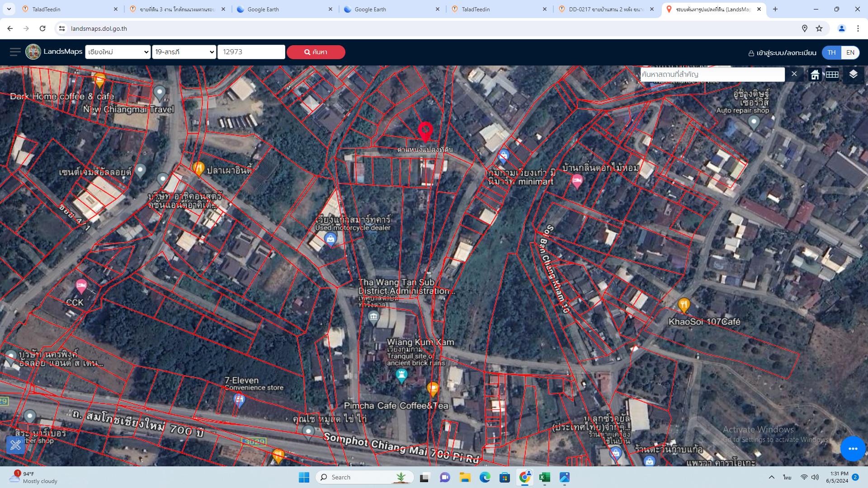The height and width of the screenshot is (488, 868).
Task: Click the blue chat bubble button
Action: 853,449
